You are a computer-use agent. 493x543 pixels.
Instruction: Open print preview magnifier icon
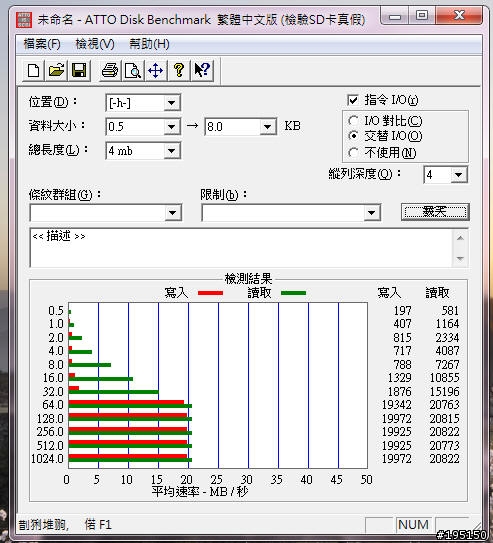point(133,71)
